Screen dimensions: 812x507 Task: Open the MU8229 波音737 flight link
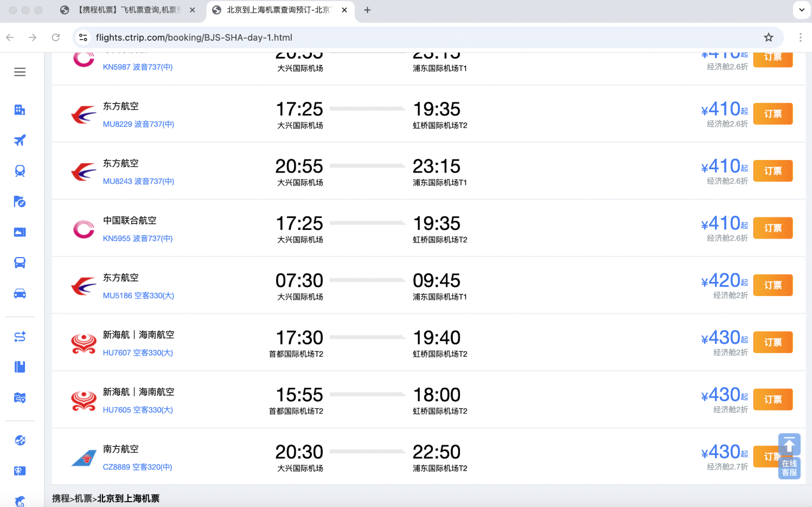click(138, 124)
